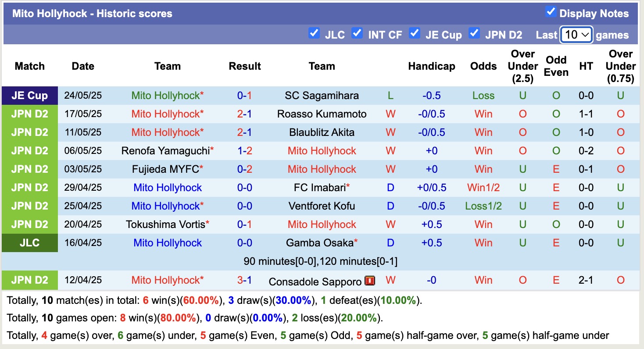The height and width of the screenshot is (349, 644).
Task: Select Roasso Kumamoto team name
Action: 322,114
